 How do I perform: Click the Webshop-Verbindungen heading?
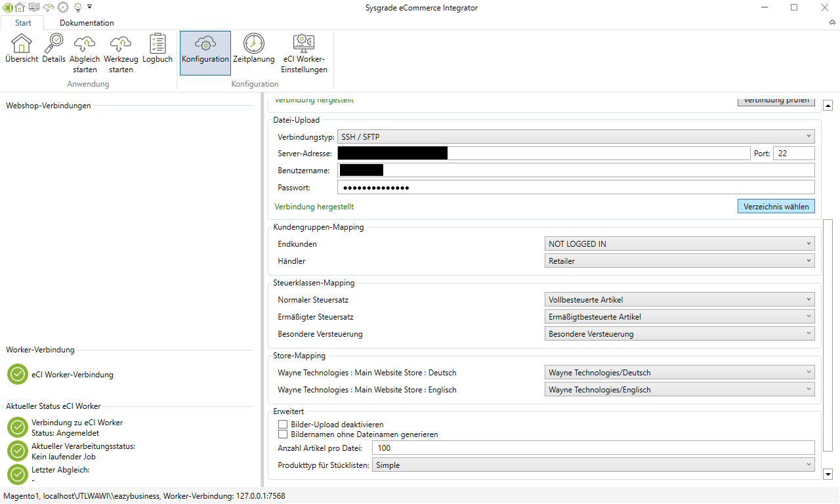[49, 105]
